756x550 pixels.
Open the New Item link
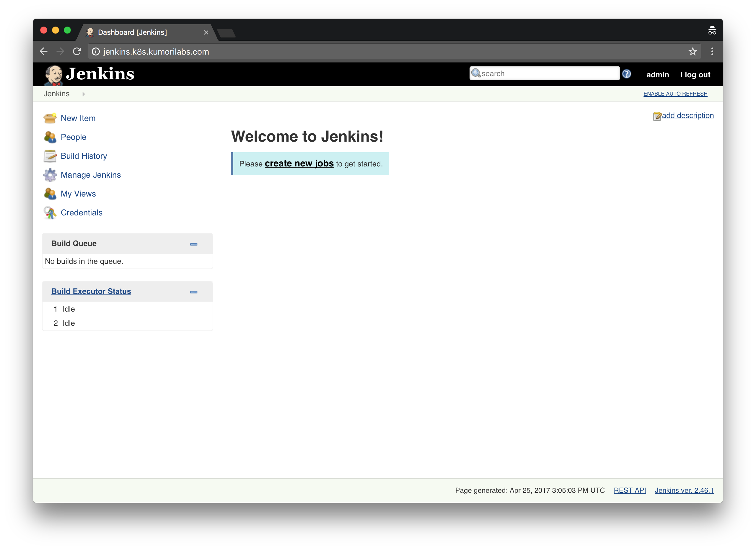click(x=78, y=118)
